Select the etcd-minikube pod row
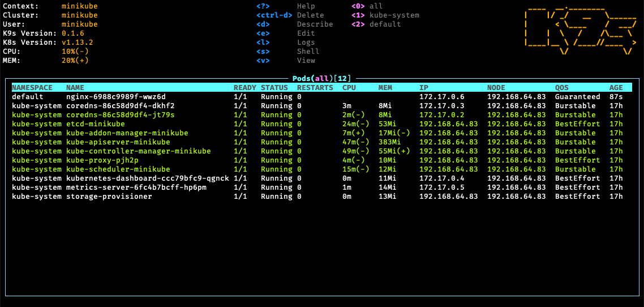 (x=317, y=123)
